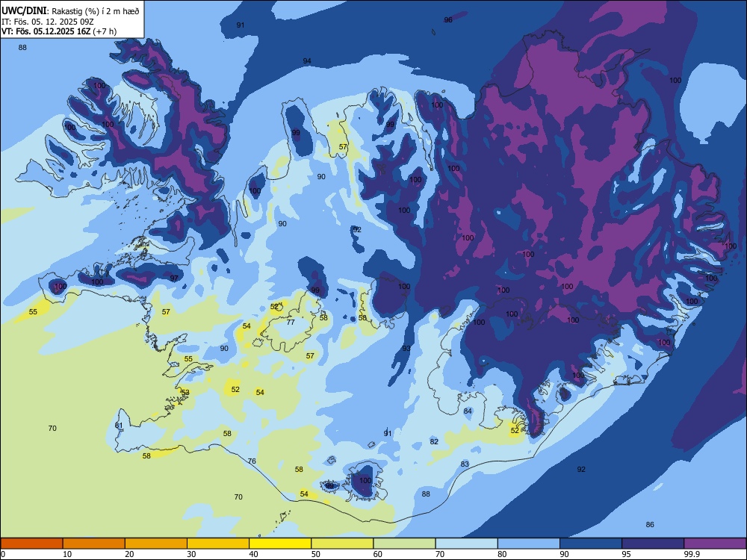Screen dimensions: 747x560
Task: Click the bright yellow 40–50 legend swatch
Action: point(280,544)
